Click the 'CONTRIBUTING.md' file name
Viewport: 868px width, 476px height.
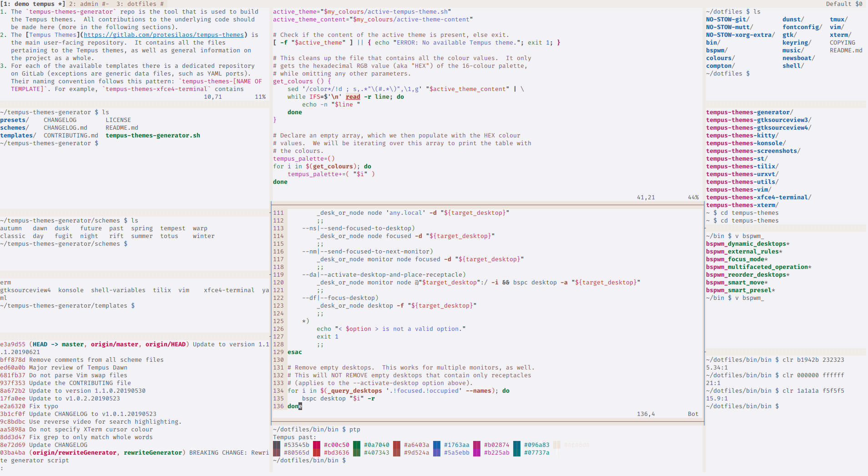pyautogui.click(x=71, y=136)
